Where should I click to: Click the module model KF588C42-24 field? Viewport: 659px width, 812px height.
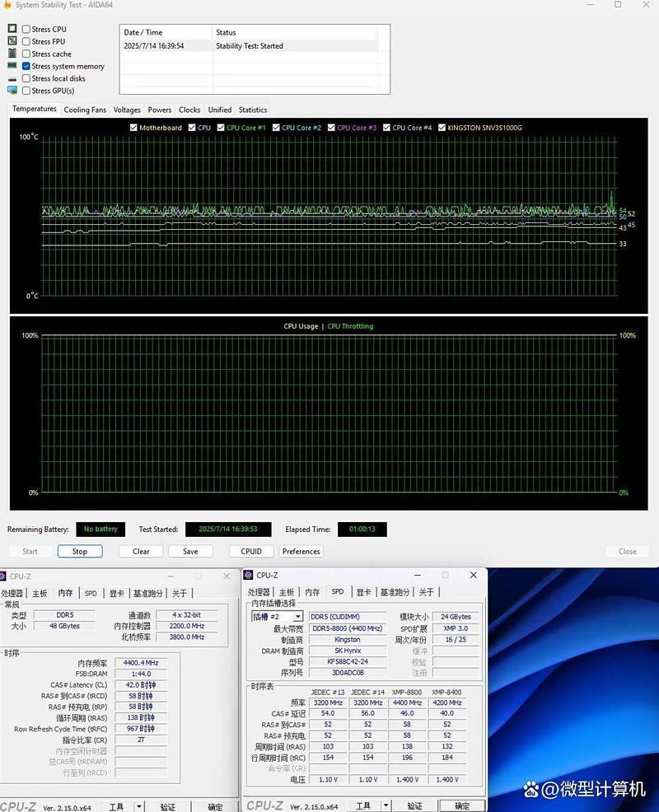coord(348,661)
